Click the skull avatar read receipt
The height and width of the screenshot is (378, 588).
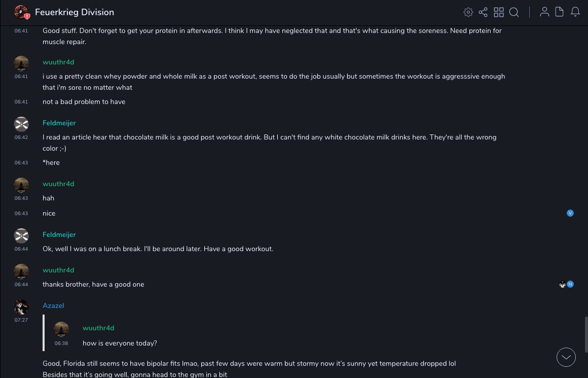pos(562,284)
